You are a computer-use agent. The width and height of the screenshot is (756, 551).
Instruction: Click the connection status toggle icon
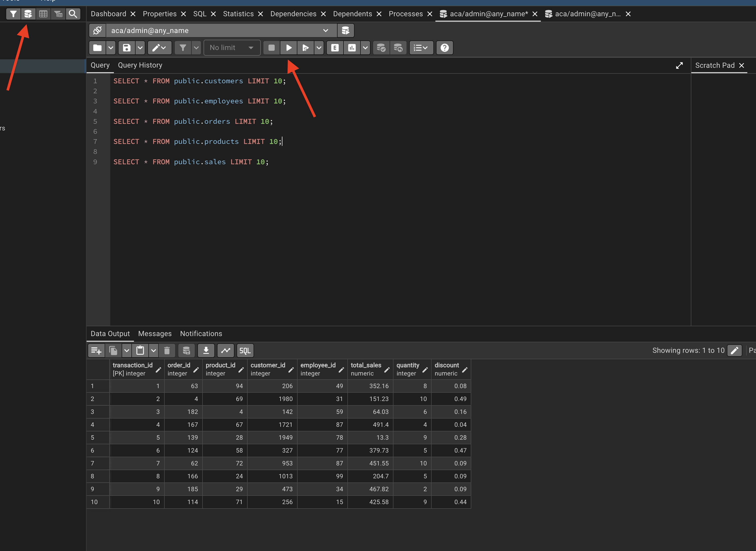tap(97, 30)
